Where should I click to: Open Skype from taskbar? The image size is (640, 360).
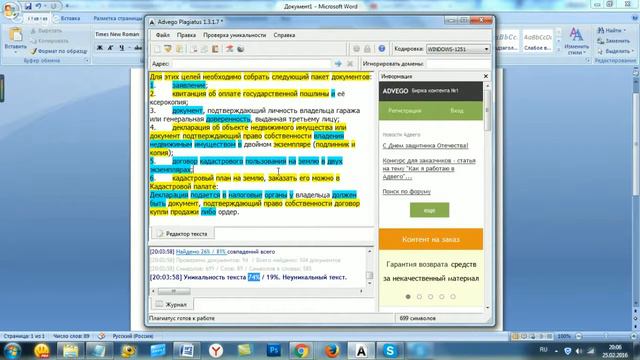[x=390, y=350]
